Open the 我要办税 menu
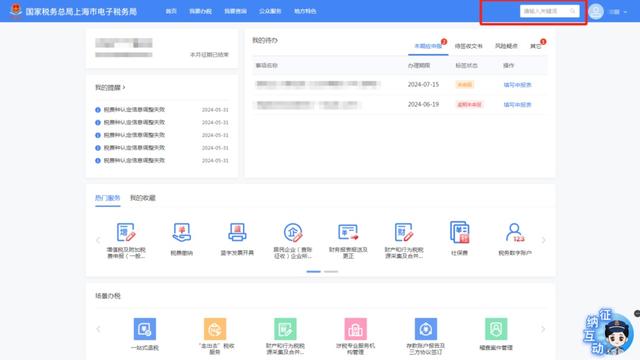The height and width of the screenshot is (360, 640). tap(200, 11)
